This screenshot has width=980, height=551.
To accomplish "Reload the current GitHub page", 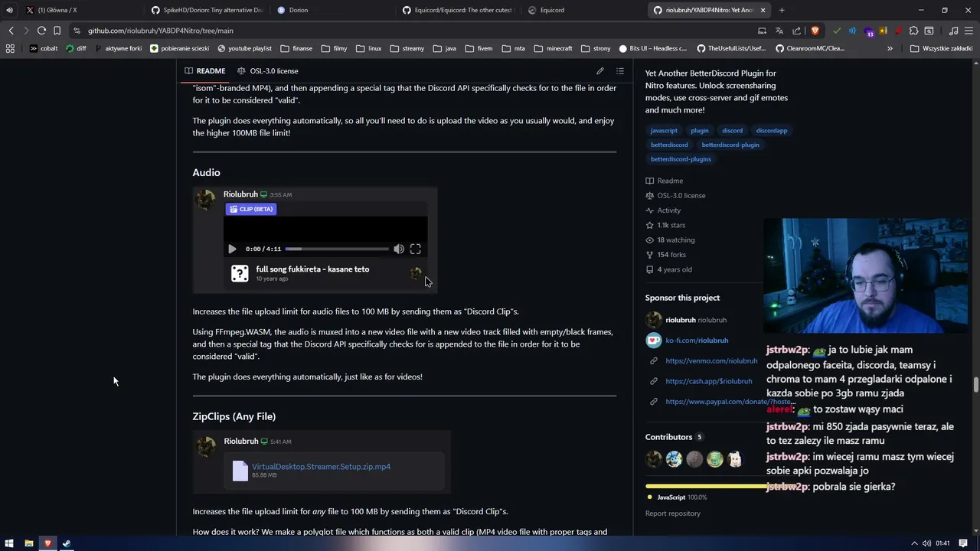I will click(x=41, y=31).
